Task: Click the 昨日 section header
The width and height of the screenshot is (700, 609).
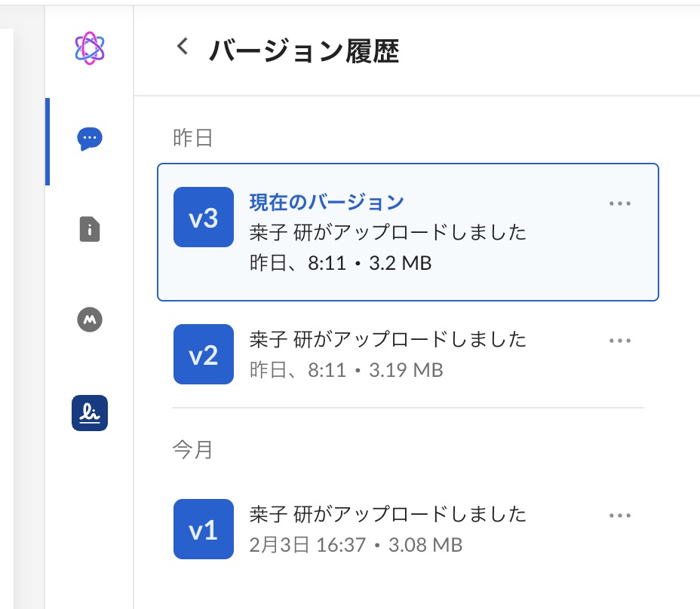Action: click(x=192, y=138)
